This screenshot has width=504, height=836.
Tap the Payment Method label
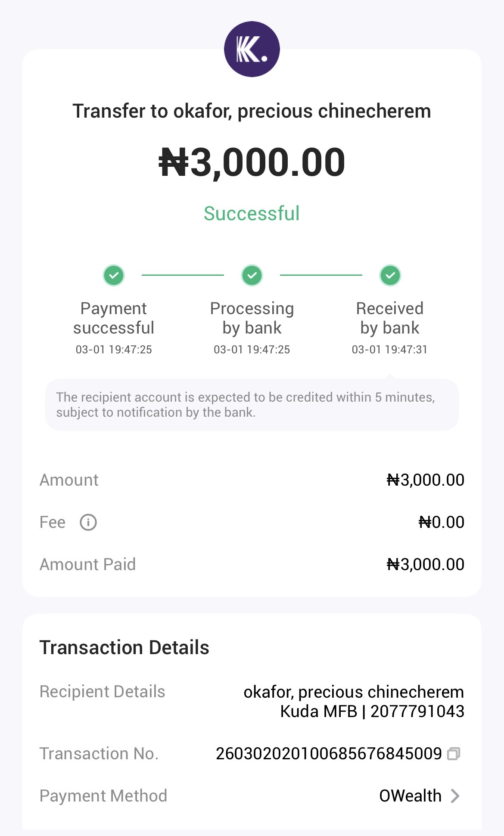point(103,796)
